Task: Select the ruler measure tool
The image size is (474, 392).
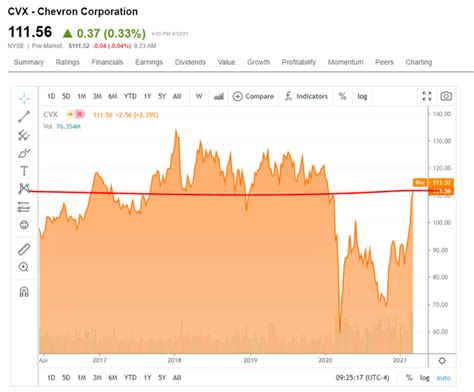Action: 24,249
